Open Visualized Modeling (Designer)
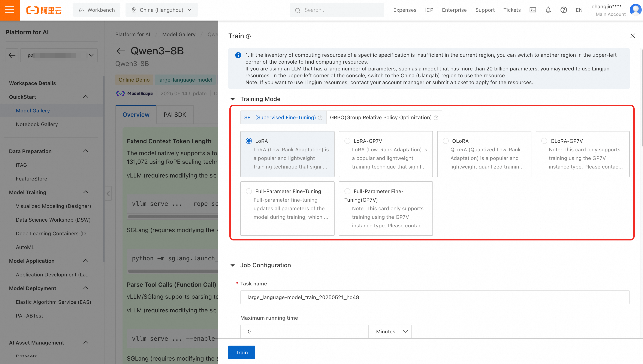The height and width of the screenshot is (364, 643). [x=53, y=206]
